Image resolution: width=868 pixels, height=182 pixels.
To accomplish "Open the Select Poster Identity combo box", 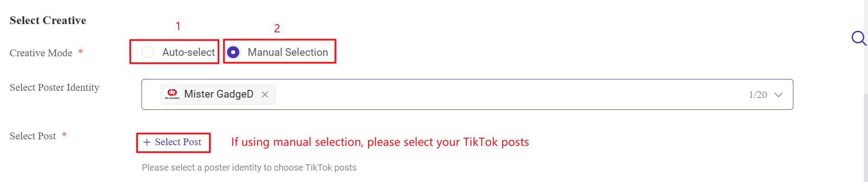I will point(467,94).
